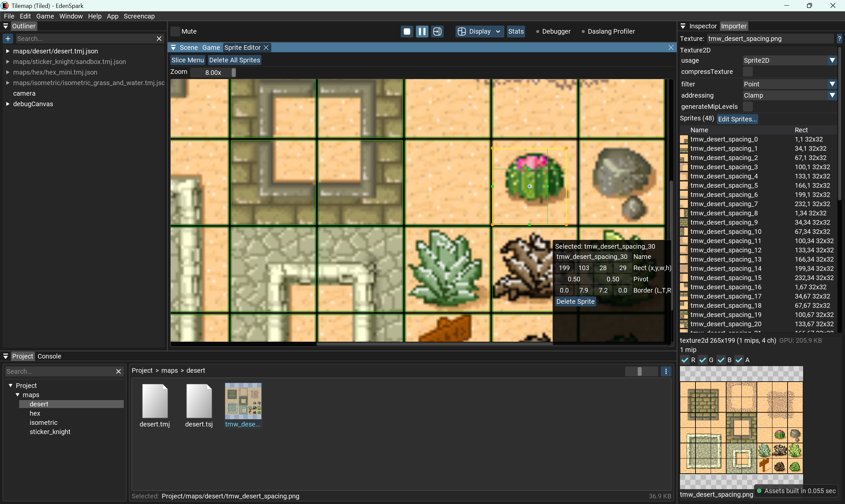845x504 pixels.
Task: Toggle the Debugger option
Action: tap(553, 31)
